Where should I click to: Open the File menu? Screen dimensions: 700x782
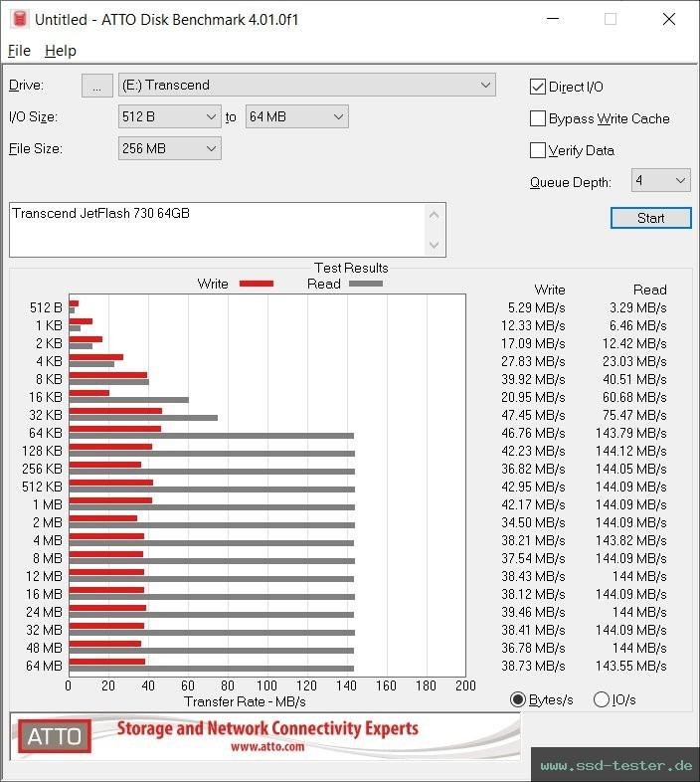click(20, 51)
